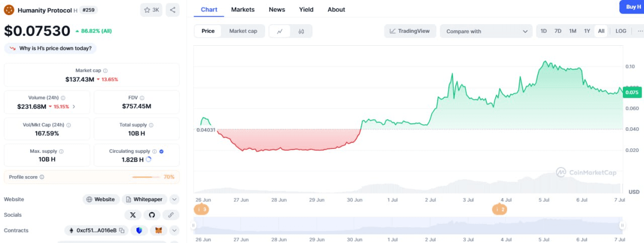Click the $757.45M FDV value

click(x=136, y=106)
